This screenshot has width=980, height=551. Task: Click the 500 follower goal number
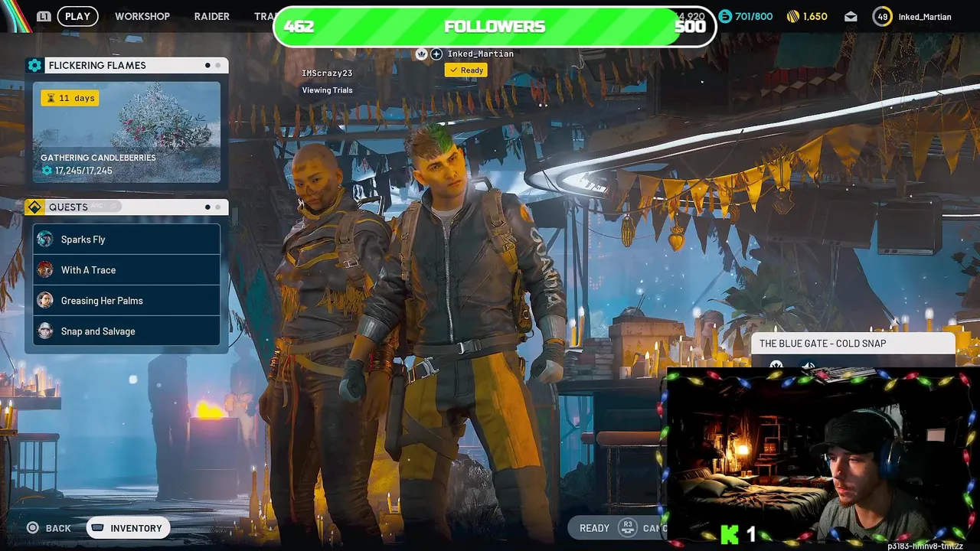tap(689, 27)
